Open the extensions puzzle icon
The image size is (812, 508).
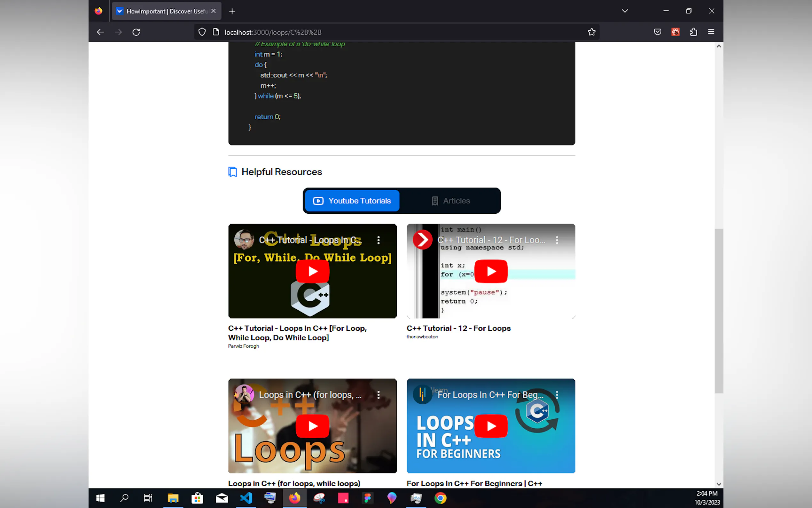[x=693, y=32]
